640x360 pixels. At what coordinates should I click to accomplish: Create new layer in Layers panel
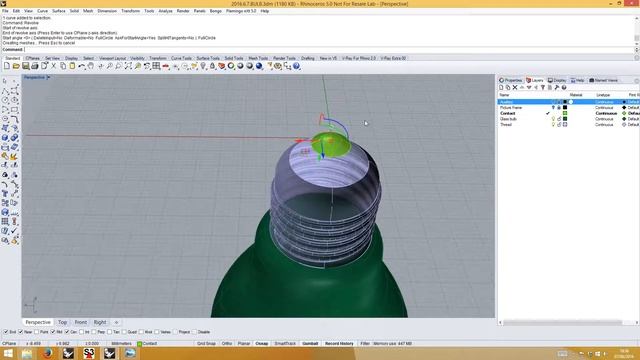point(501,88)
